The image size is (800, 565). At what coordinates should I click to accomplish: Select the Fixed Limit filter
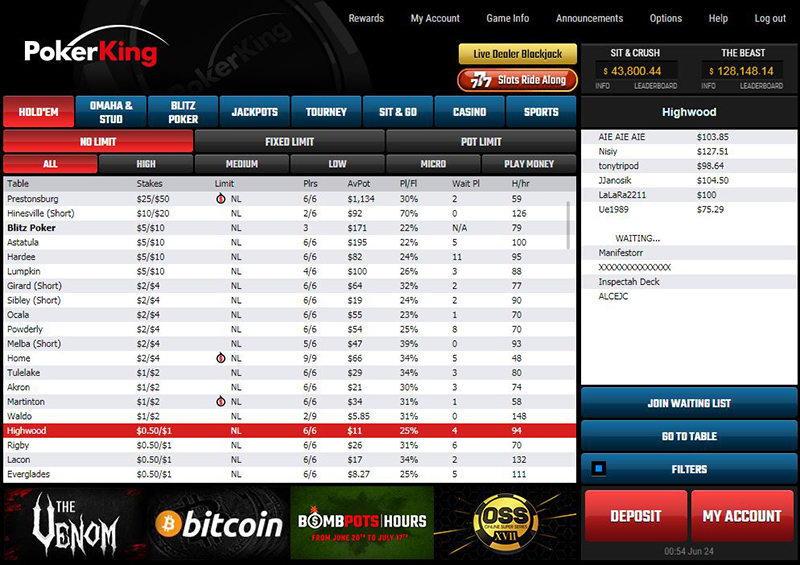tap(289, 141)
